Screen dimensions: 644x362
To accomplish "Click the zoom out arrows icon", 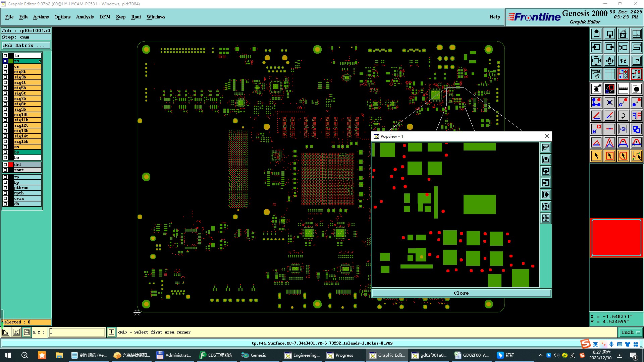I will tap(610, 61).
